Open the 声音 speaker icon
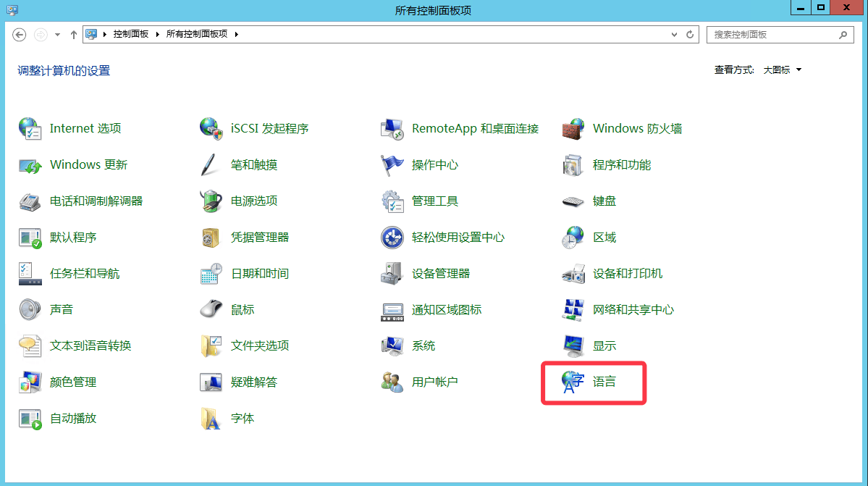Screen dimensions: 868x486 [30, 309]
